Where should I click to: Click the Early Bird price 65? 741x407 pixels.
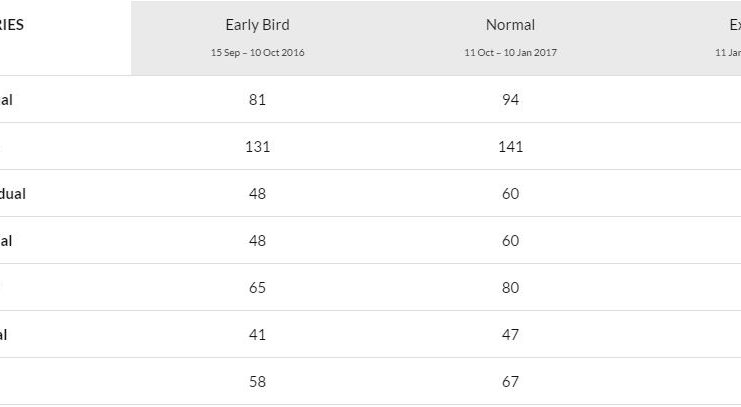[x=258, y=287]
